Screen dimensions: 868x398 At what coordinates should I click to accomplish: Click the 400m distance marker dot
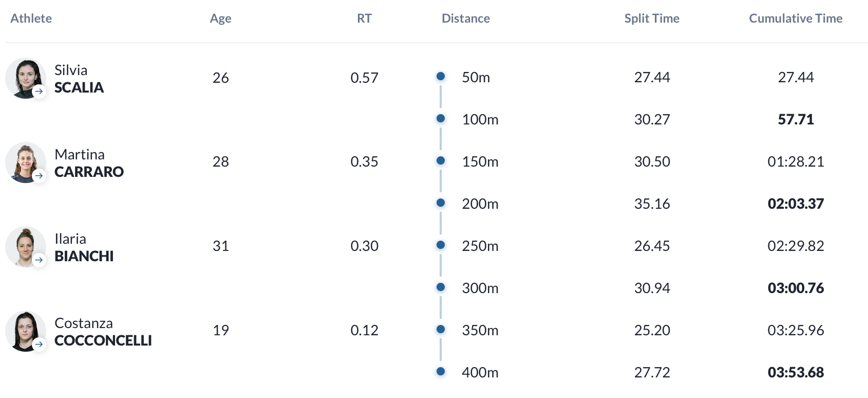pos(441,371)
